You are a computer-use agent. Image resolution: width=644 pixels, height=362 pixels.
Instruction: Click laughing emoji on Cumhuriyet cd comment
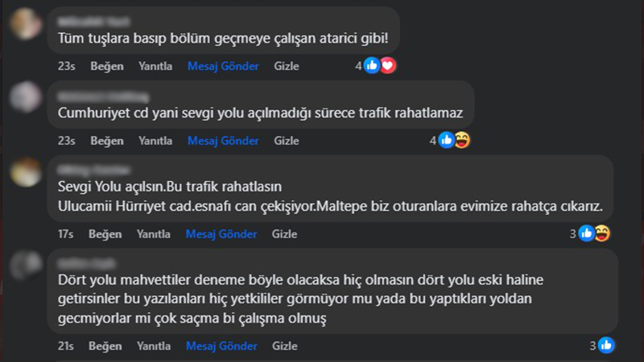(x=462, y=140)
